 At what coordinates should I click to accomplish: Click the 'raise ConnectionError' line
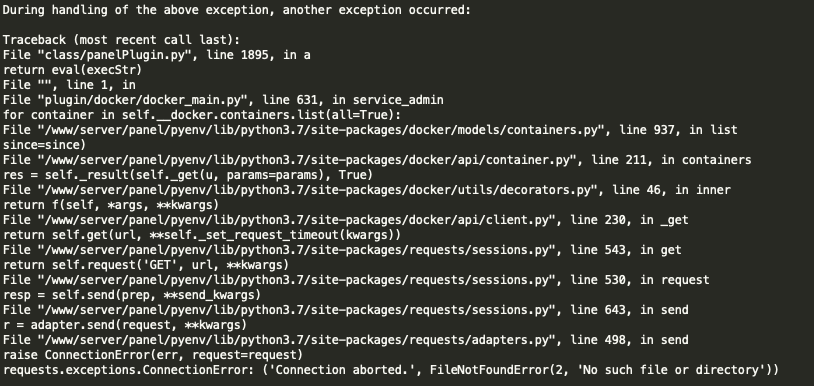153,355
